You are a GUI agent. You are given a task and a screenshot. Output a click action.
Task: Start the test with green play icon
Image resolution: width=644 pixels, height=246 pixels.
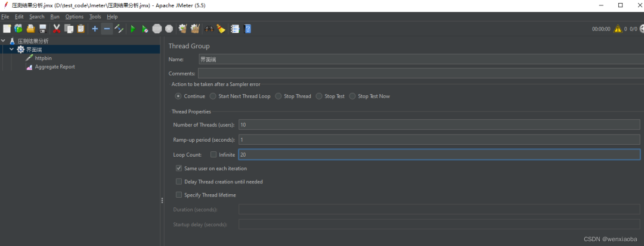[x=132, y=29]
